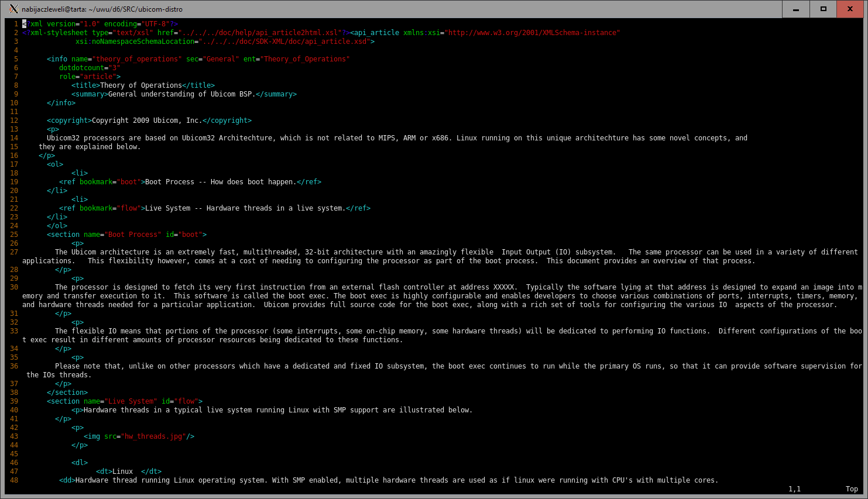Close the terminal window
Screen dimensions: 868x499
850,9
